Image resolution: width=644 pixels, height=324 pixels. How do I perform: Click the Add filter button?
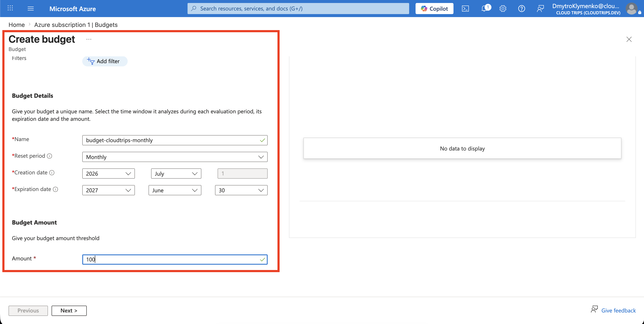[105, 61]
